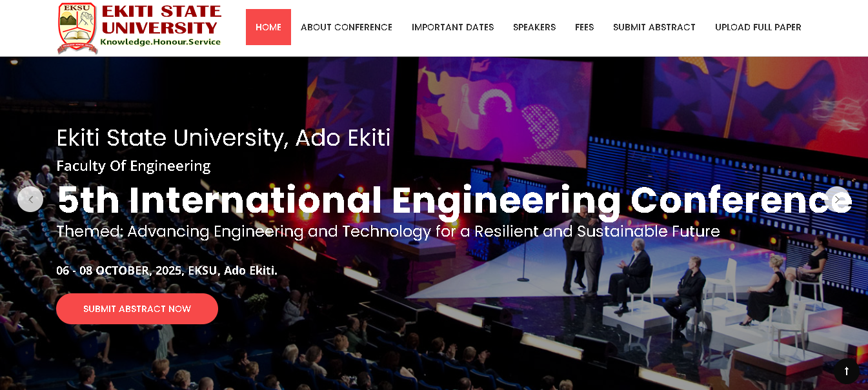Choose Submit Abstract in the navigation bar

[654, 27]
